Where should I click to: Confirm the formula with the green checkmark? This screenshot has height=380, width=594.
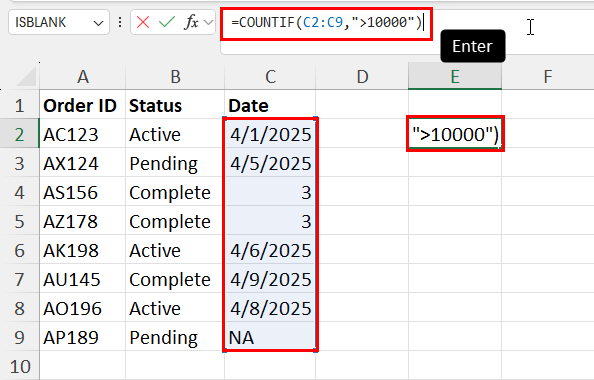pyautogui.click(x=167, y=22)
